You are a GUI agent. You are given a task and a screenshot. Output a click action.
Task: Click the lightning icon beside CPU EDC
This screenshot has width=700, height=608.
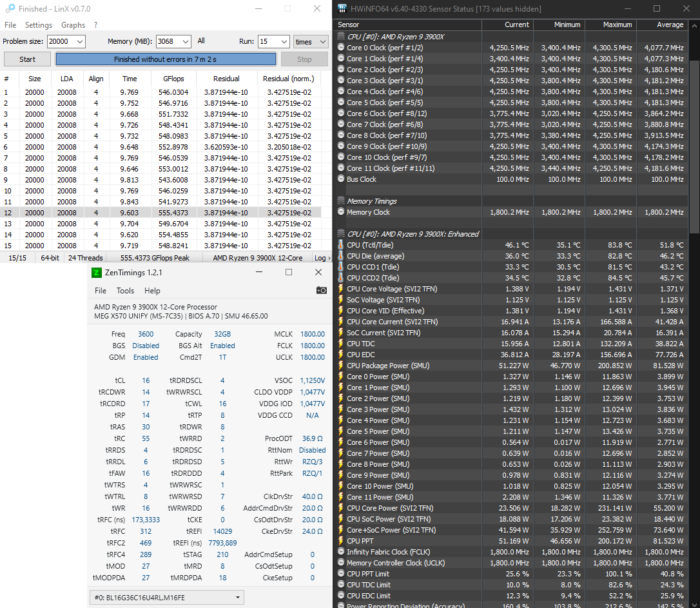[x=340, y=355]
